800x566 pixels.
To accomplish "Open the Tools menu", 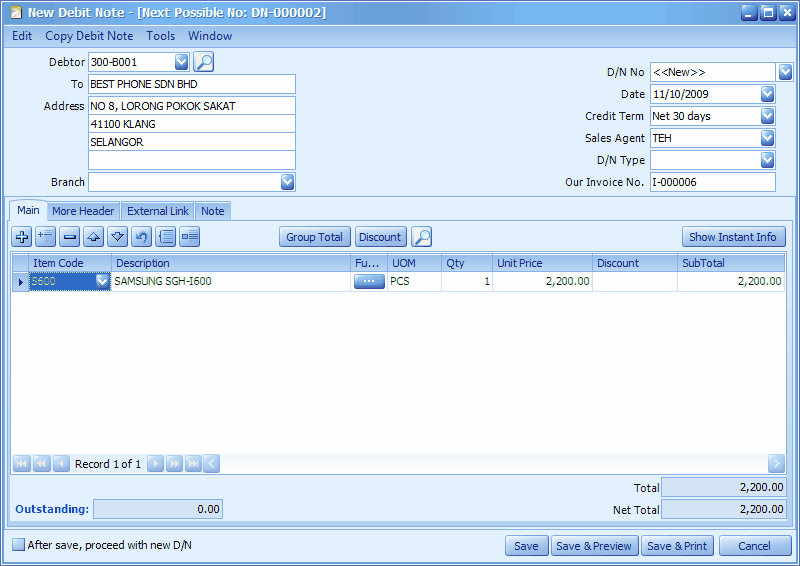I will pyautogui.click(x=161, y=36).
